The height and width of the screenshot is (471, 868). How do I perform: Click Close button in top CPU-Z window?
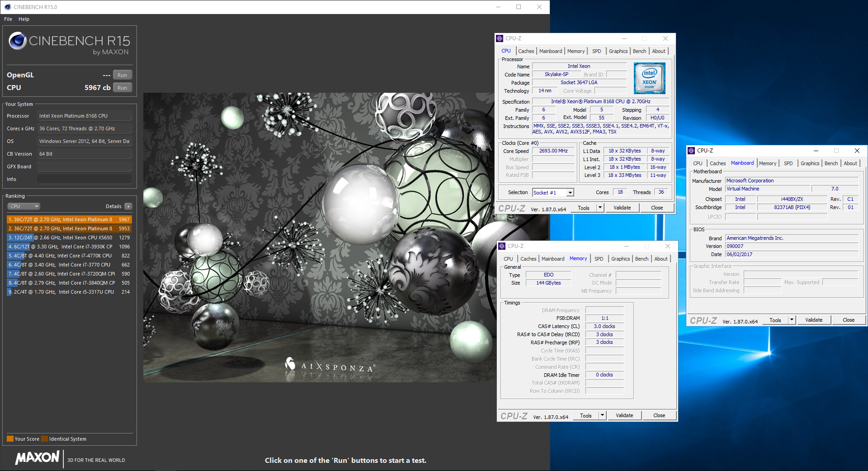(x=657, y=208)
